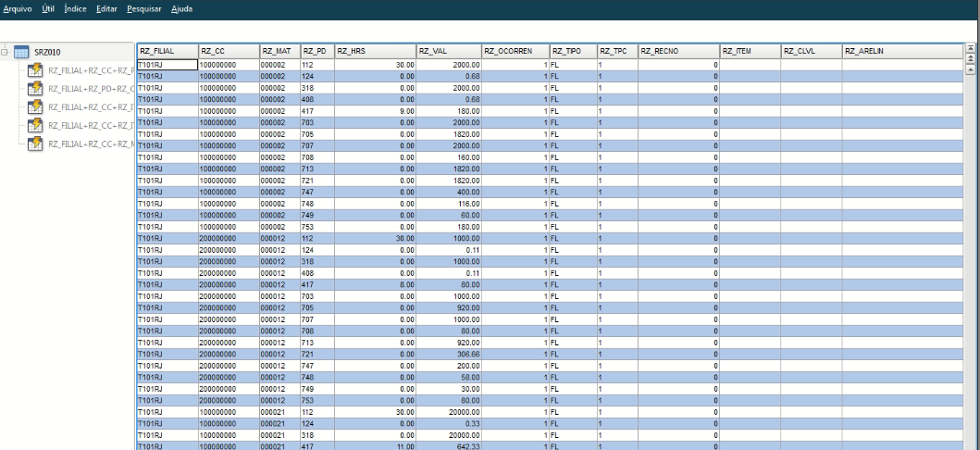Select the hours cell showing 11.00

[376, 446]
